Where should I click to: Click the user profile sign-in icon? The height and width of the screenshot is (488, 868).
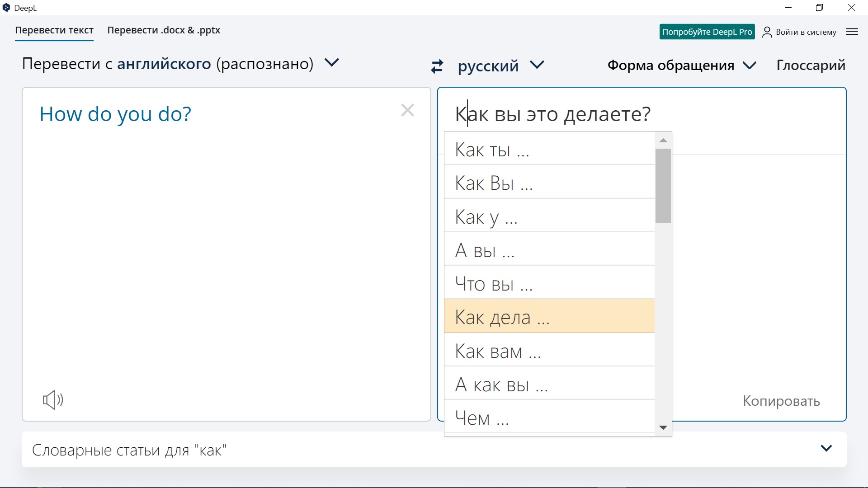click(x=767, y=32)
